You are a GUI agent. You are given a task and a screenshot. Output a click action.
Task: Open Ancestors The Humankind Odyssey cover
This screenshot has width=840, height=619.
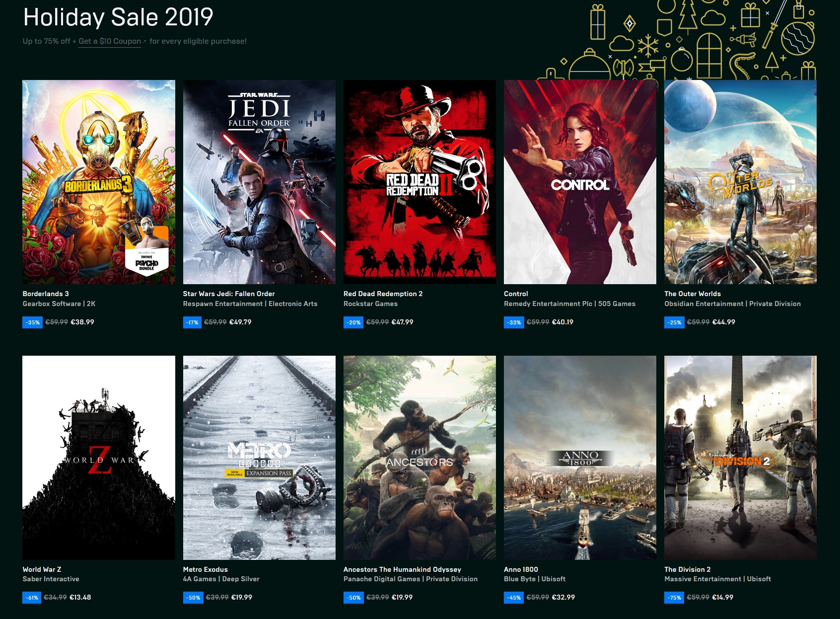point(420,458)
